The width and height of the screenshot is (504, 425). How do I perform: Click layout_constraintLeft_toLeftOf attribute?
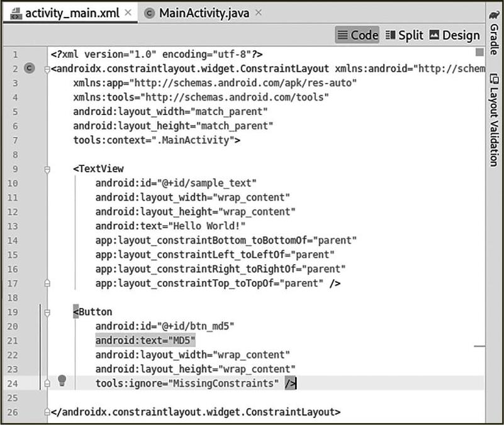pyautogui.click(x=215, y=255)
